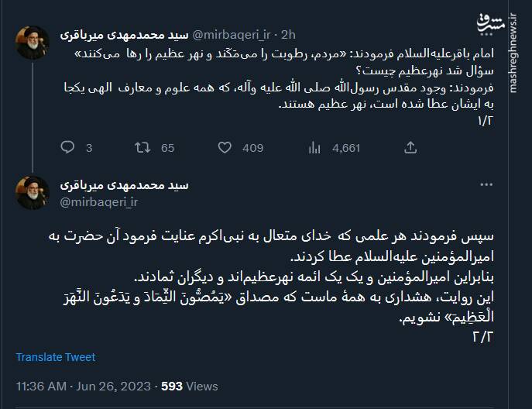The image size is (532, 409).
Task: Like the first tweet with heart icon
Action: click(224, 148)
